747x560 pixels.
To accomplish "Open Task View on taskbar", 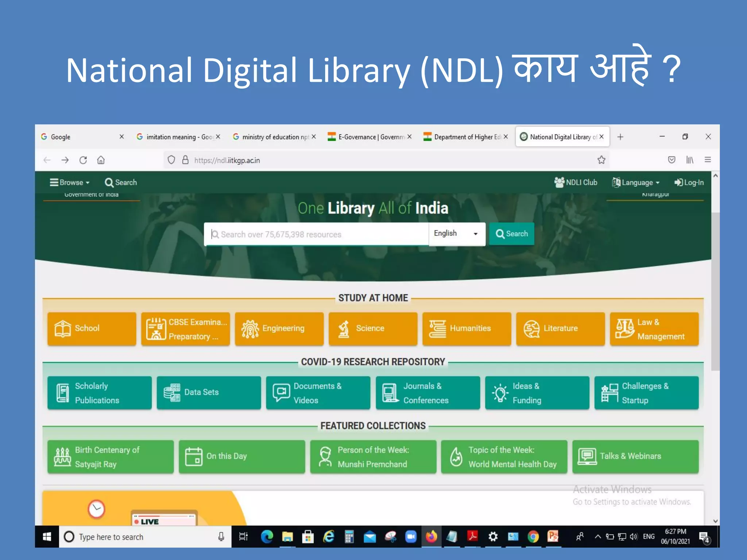I will pyautogui.click(x=243, y=537).
